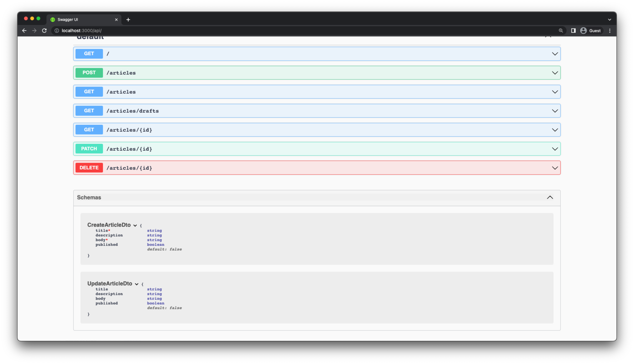The width and height of the screenshot is (634, 364).
Task: Collapse the CreateArticleDto schema model
Action: pyautogui.click(x=135, y=225)
